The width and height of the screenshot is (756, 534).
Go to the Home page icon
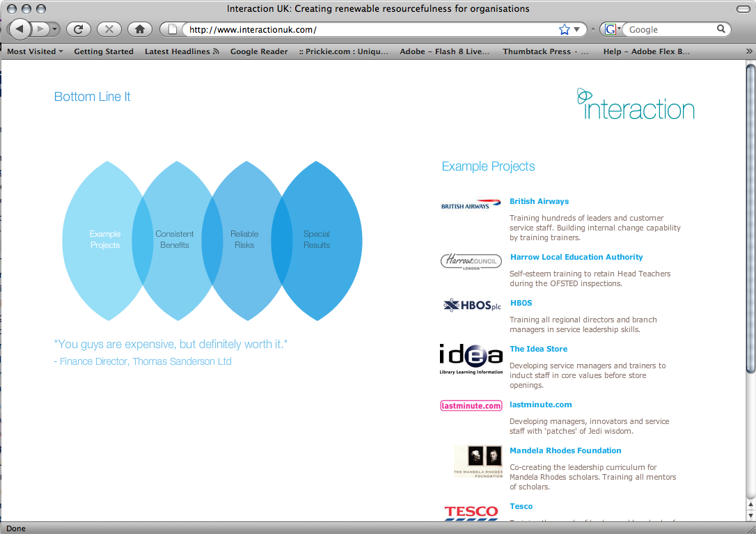click(x=139, y=29)
